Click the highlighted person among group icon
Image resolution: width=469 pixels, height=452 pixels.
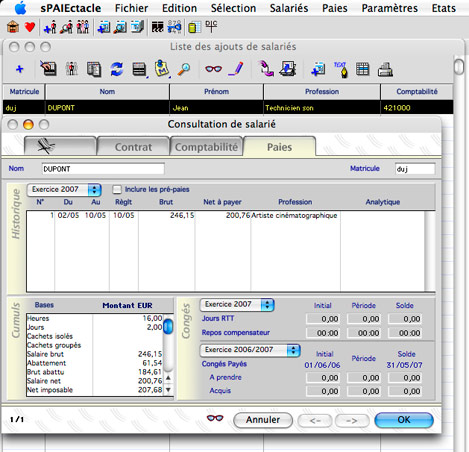click(x=71, y=69)
